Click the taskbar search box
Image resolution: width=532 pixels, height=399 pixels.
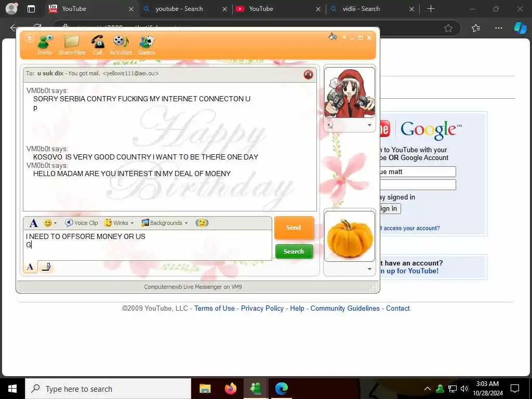[x=108, y=389]
